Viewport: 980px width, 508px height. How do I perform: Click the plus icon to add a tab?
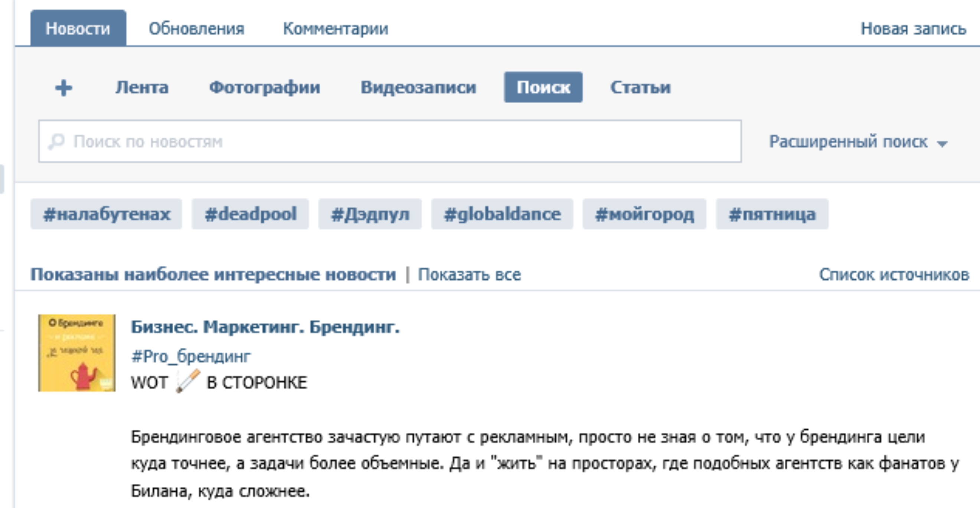point(63,88)
